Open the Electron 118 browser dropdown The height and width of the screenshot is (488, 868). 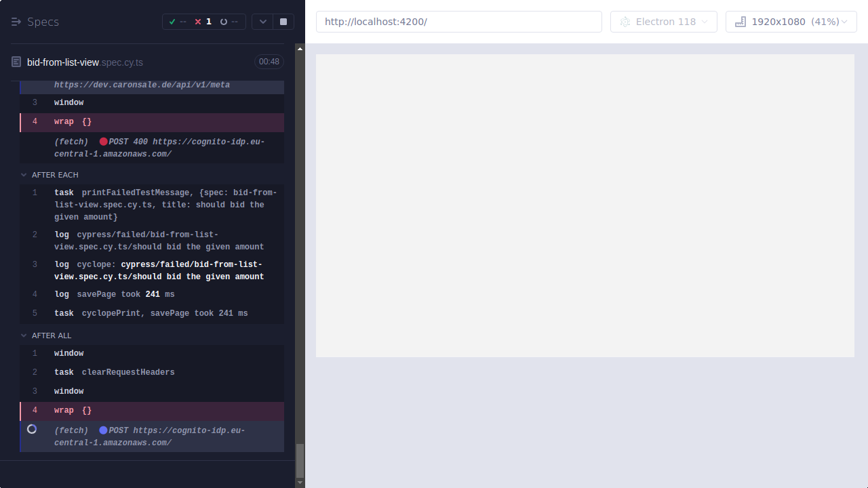[x=663, y=21]
